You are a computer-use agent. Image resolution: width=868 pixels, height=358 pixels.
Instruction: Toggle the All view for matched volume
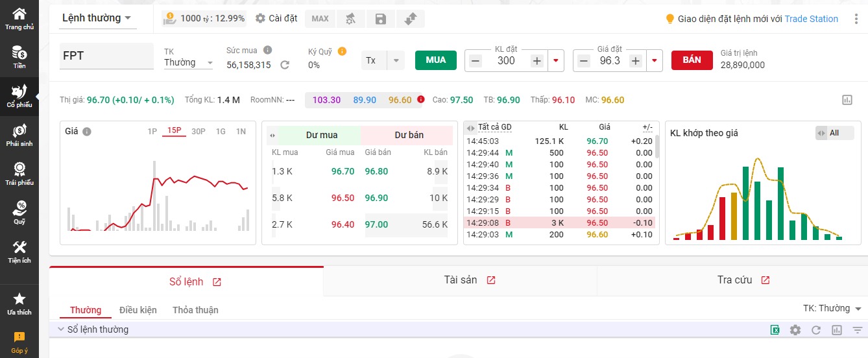pyautogui.click(x=834, y=133)
